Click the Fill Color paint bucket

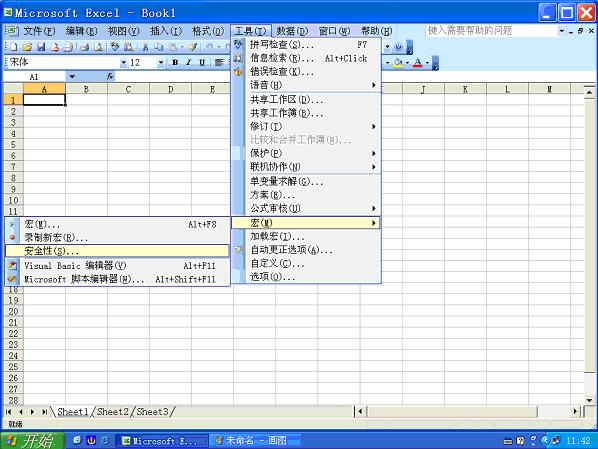[x=398, y=63]
